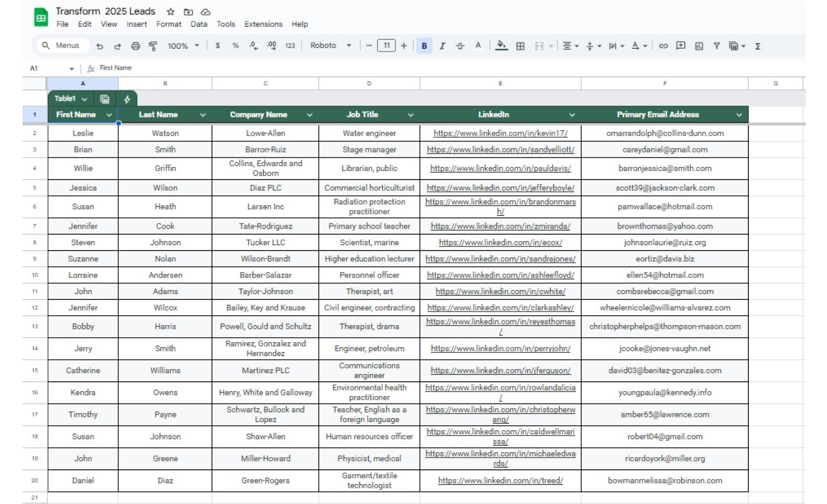Star the Transform 2025 Leads document

(170, 12)
